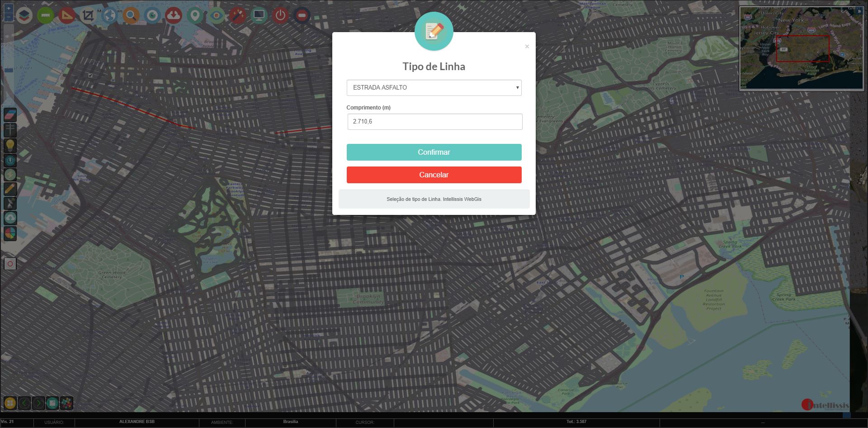Click the green next-view arrow button

tap(38, 403)
